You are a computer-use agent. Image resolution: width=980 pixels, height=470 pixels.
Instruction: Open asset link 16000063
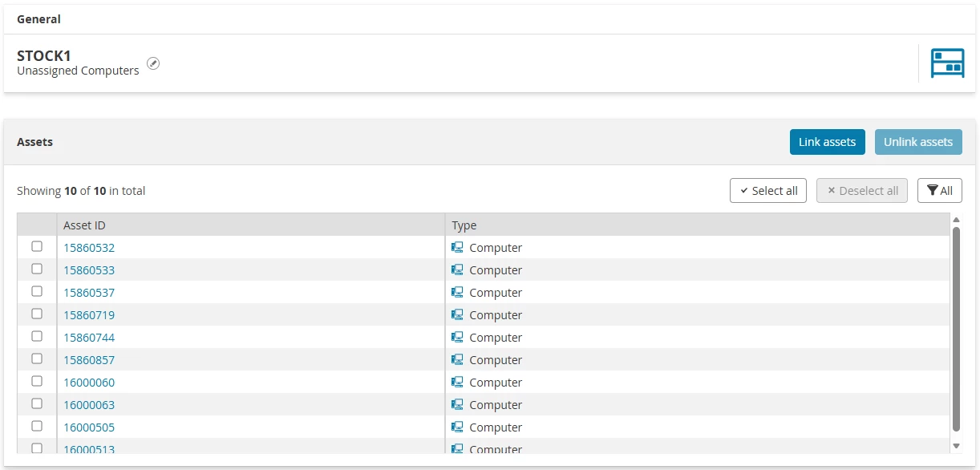pyautogui.click(x=89, y=405)
